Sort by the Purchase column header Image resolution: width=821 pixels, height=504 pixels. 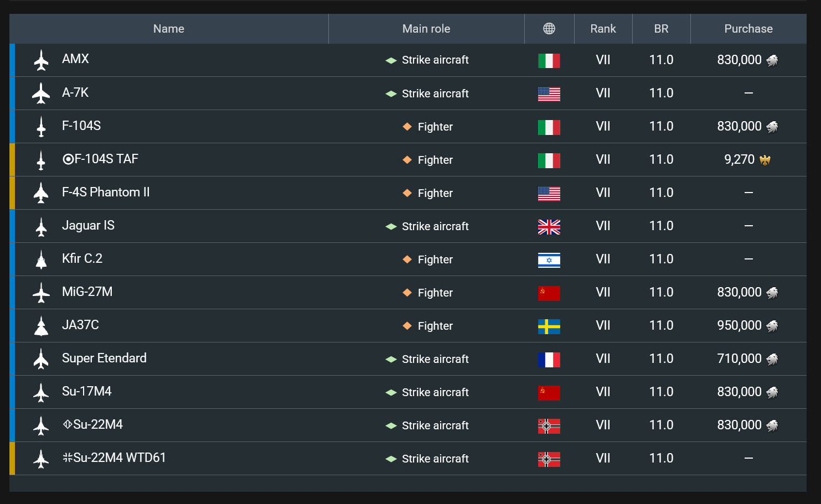[748, 29]
